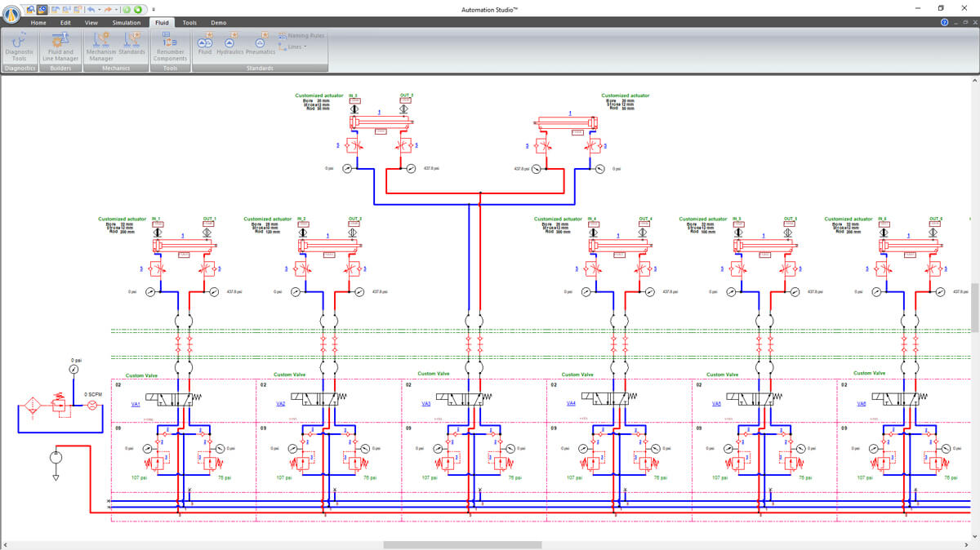Click the first quick access toolbar icon

[x=30, y=9]
